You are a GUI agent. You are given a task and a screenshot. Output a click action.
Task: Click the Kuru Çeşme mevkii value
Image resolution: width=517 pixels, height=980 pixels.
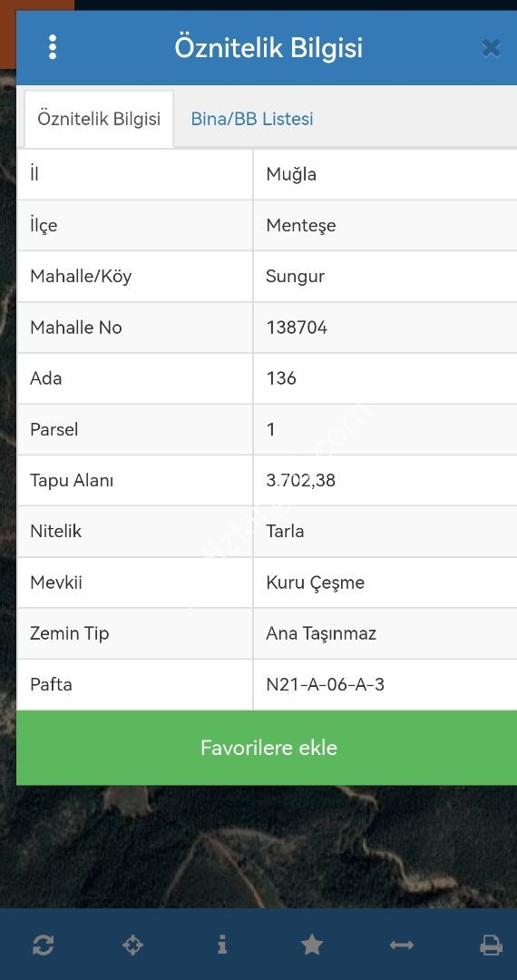(316, 583)
